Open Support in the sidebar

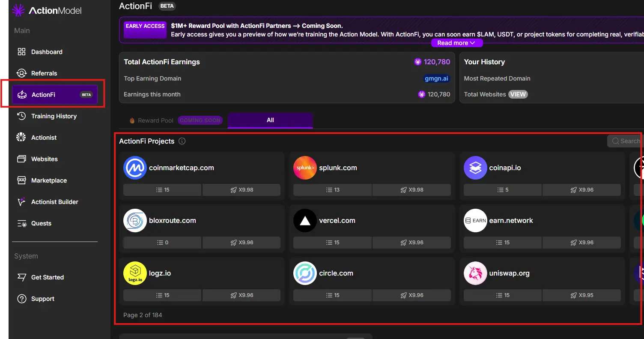55,299
